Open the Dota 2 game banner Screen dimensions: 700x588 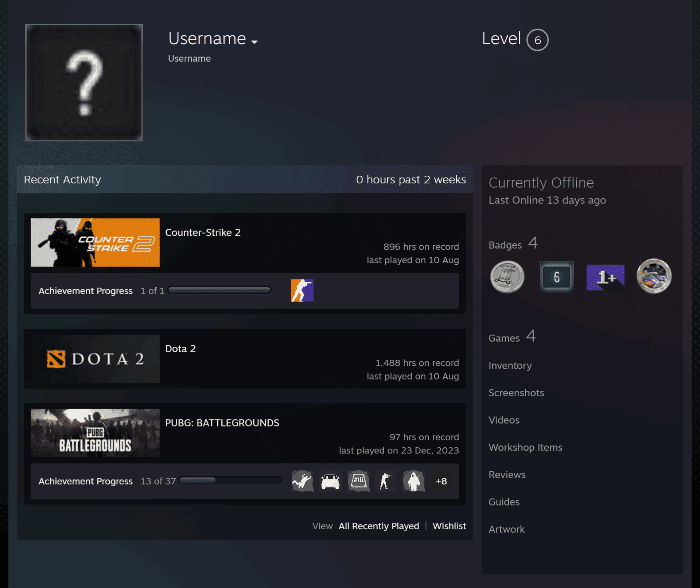tap(95, 359)
